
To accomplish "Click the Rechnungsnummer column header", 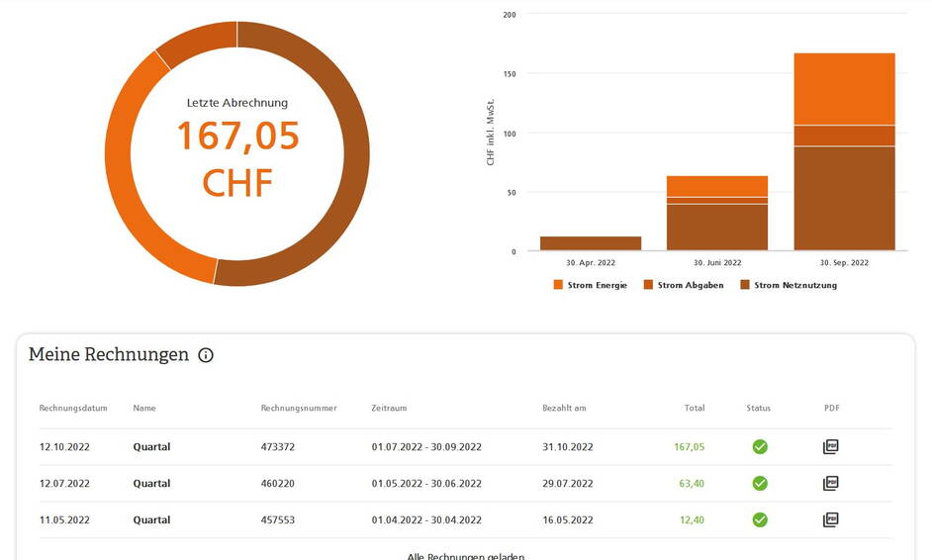I will (299, 408).
